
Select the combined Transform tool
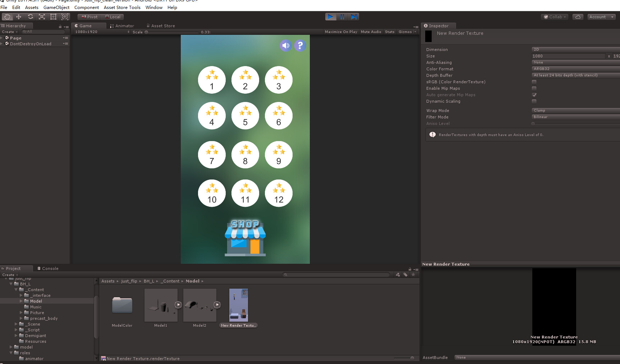tap(65, 17)
